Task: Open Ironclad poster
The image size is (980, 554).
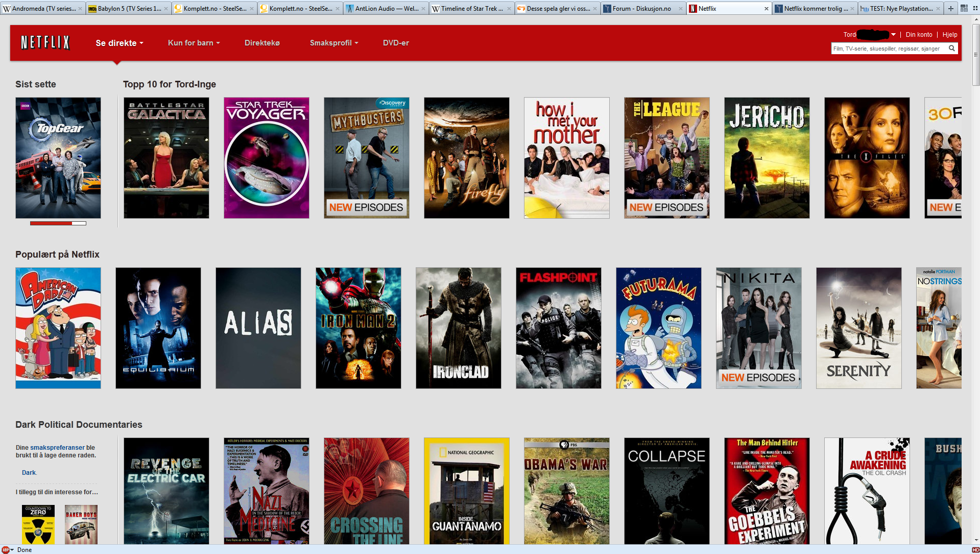Action: 459,328
